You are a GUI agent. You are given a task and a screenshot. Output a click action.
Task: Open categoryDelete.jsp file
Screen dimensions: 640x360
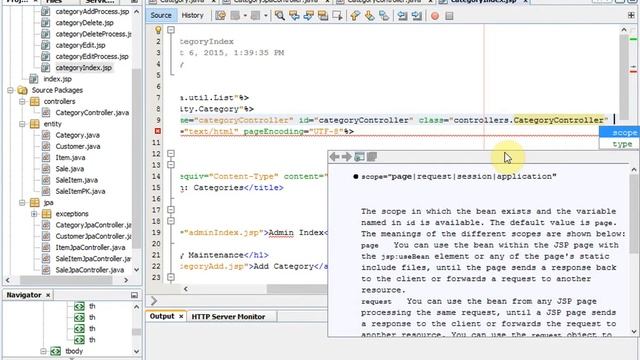click(84, 23)
